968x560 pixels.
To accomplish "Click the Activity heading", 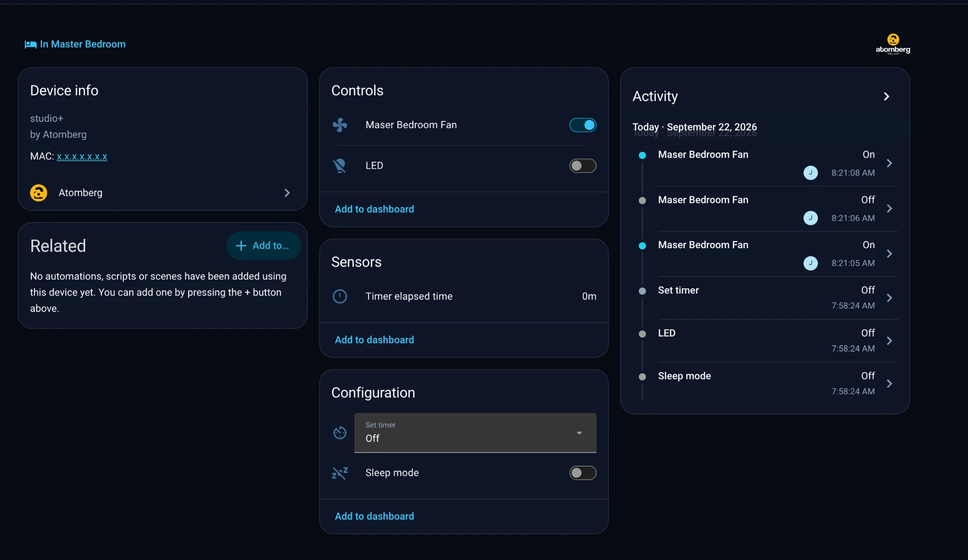I will click(x=655, y=97).
